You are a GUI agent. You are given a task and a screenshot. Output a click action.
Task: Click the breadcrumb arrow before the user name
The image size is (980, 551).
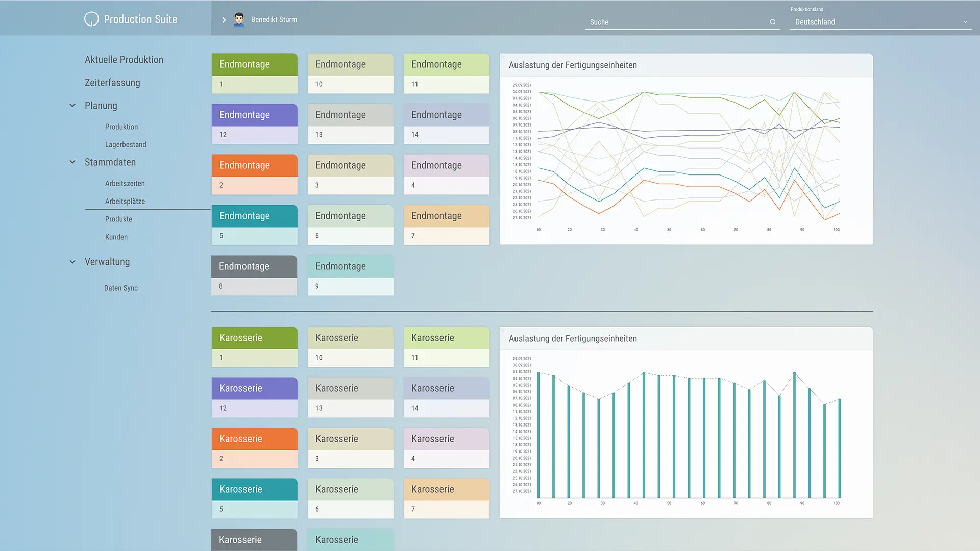coord(224,20)
